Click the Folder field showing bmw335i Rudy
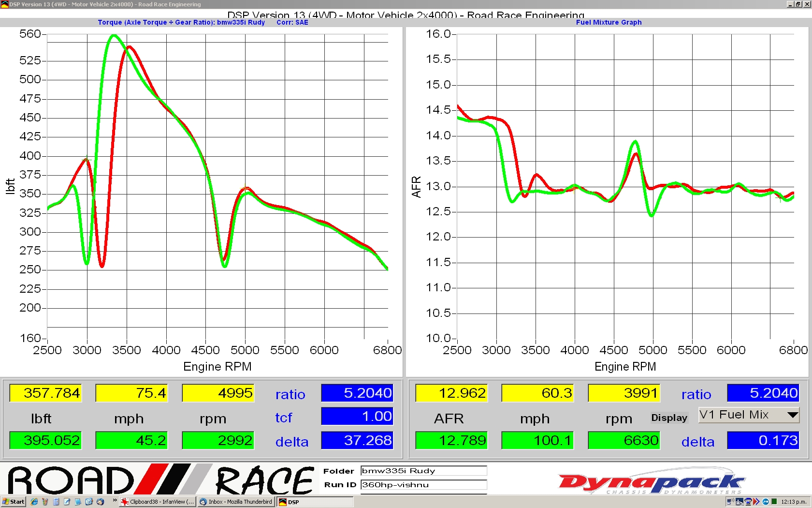The width and height of the screenshot is (812, 508). [x=423, y=471]
